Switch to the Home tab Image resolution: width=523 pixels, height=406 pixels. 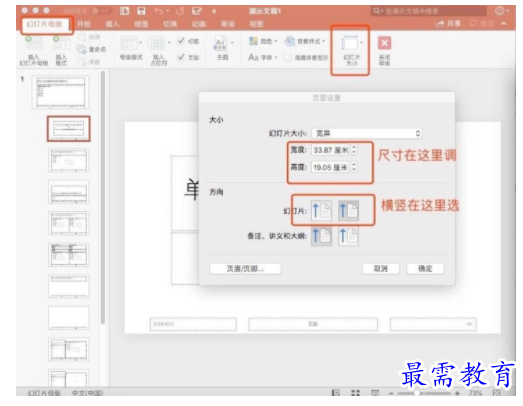click(84, 24)
